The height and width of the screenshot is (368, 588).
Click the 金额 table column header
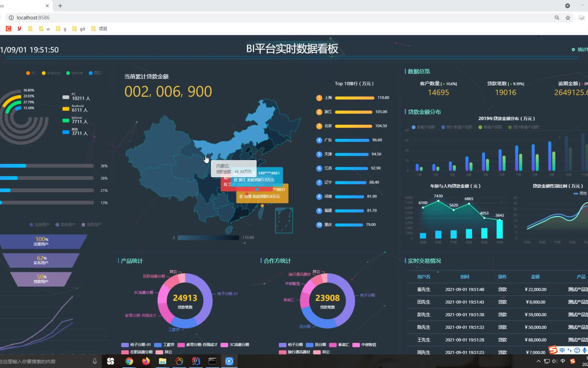click(x=535, y=277)
